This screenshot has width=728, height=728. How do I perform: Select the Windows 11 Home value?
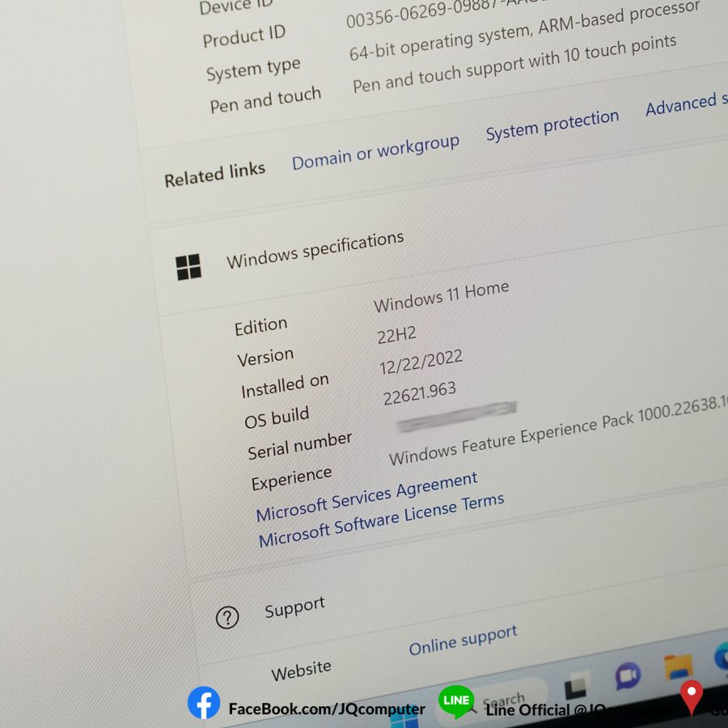(441, 297)
